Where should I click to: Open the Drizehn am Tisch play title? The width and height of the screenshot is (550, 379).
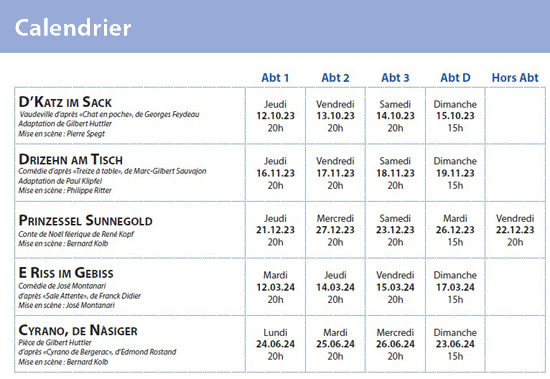(x=71, y=159)
